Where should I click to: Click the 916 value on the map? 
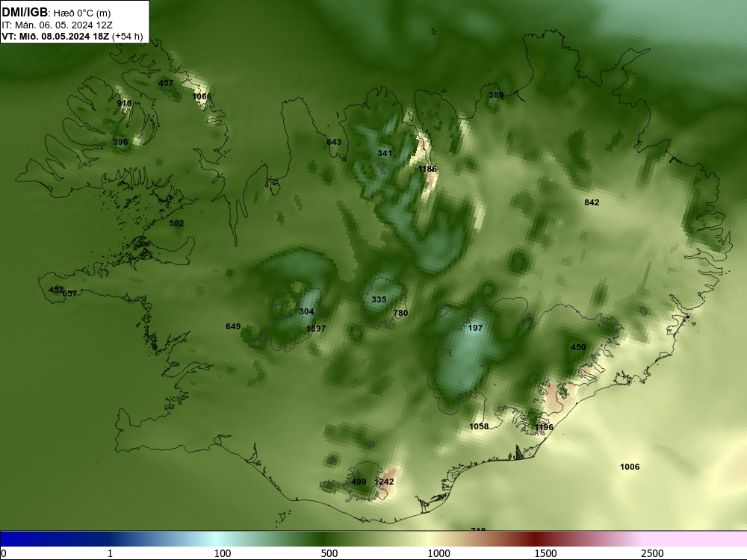[124, 103]
